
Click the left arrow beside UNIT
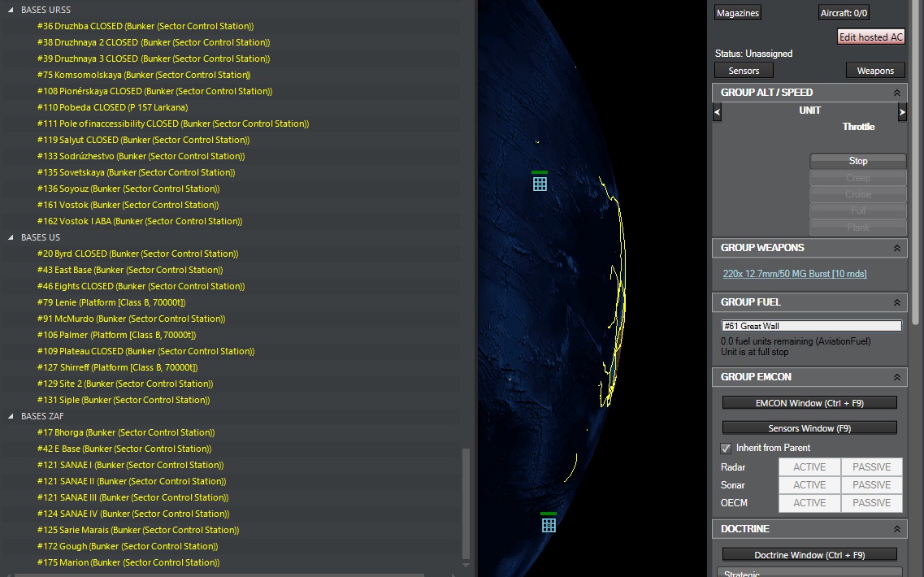coord(717,112)
